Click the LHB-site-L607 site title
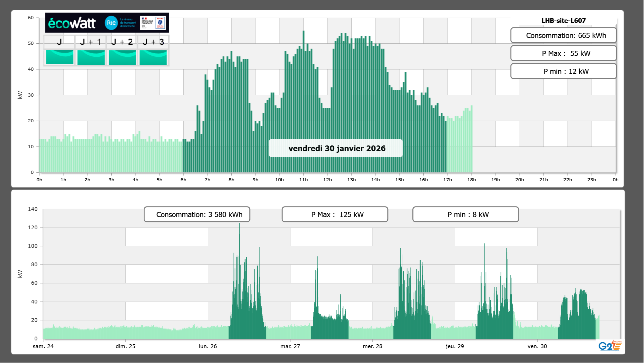 563,21
